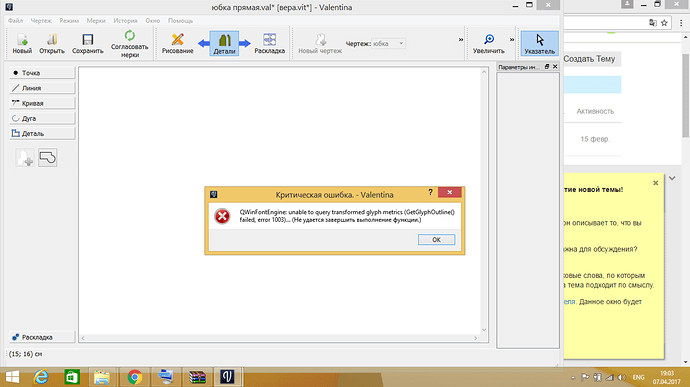The image size is (690, 387).
Task: Expand toolbar overflow chevron after Увеличить
Action: (512, 40)
